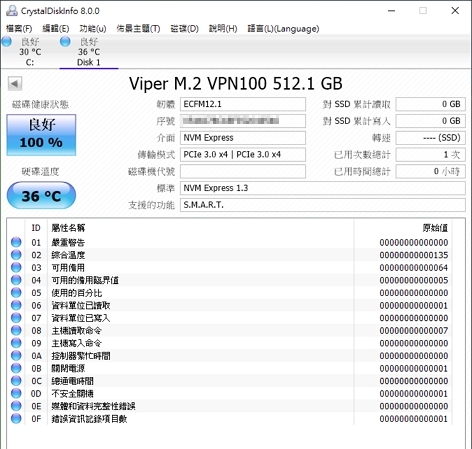Open the 編輯(E) menu

[55, 29]
